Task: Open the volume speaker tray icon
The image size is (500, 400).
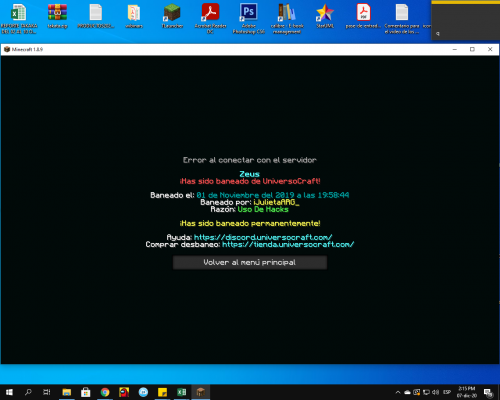Action: (436, 392)
